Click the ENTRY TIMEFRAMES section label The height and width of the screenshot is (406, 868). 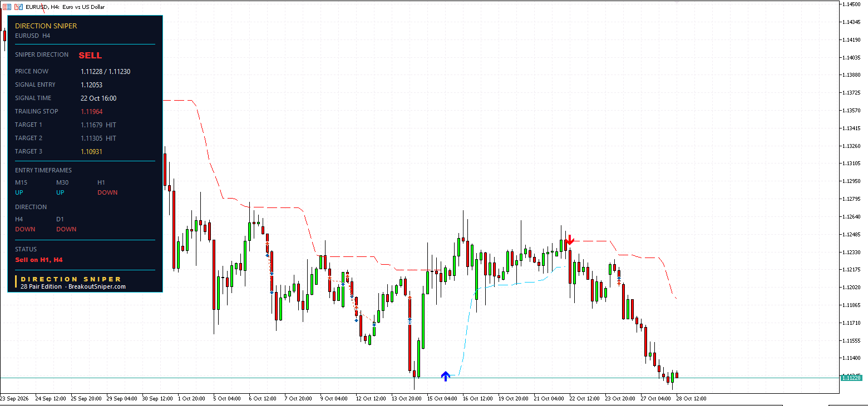[x=43, y=170]
